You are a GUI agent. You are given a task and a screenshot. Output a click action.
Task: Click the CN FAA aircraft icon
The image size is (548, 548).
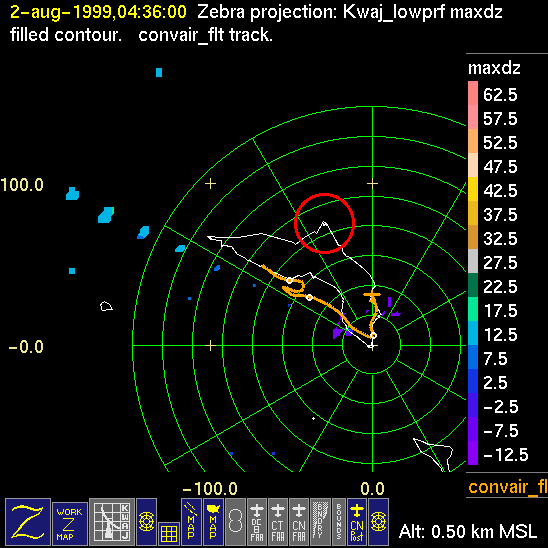(x=299, y=522)
